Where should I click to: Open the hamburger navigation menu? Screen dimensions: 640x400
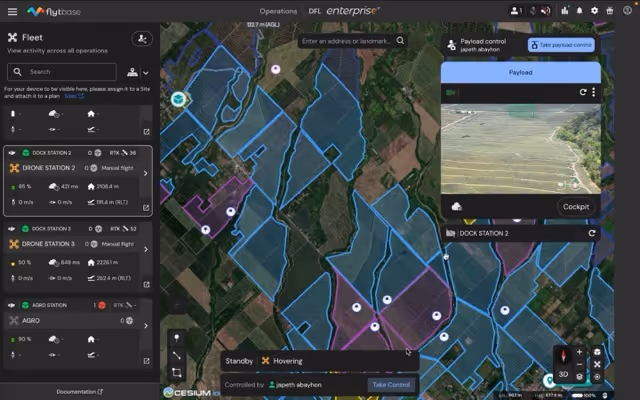click(x=12, y=11)
